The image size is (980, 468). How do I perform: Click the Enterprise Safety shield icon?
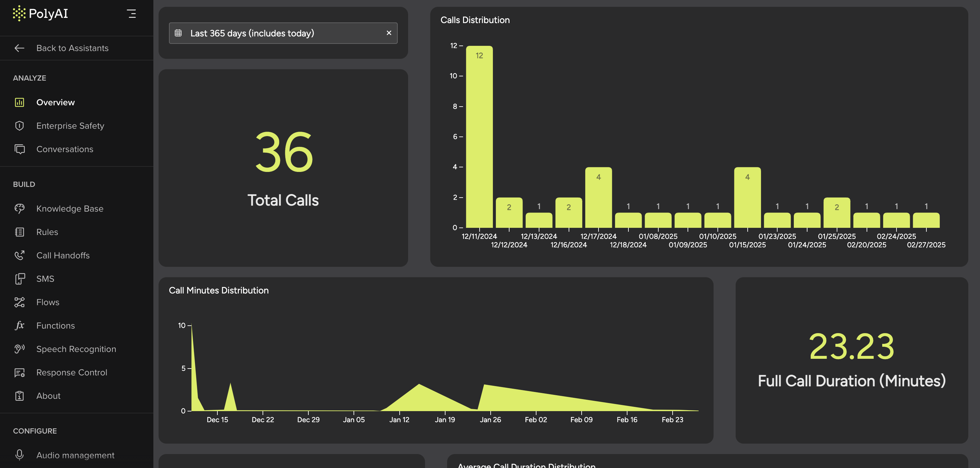point(19,125)
